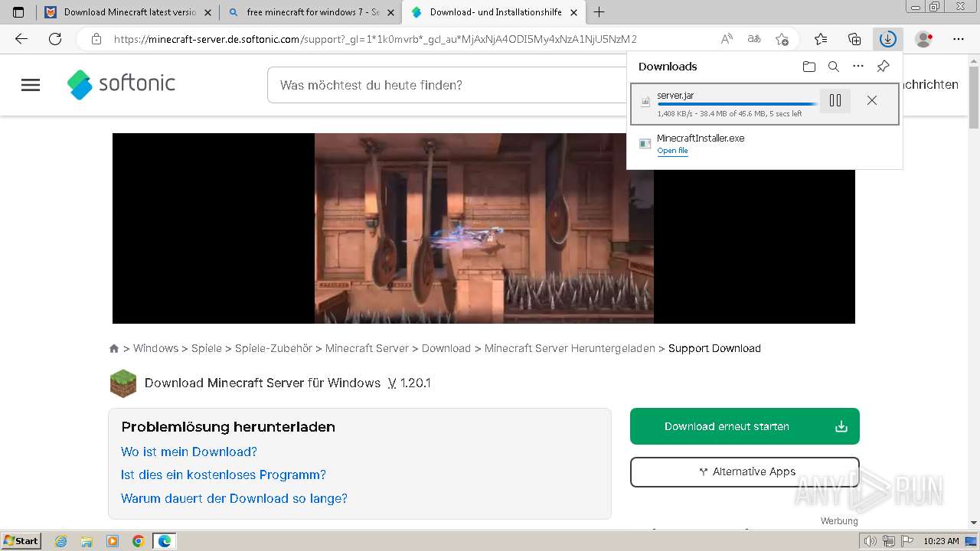Go to Softonic home via logo
Viewport: 980px width, 551px height.
tap(121, 84)
